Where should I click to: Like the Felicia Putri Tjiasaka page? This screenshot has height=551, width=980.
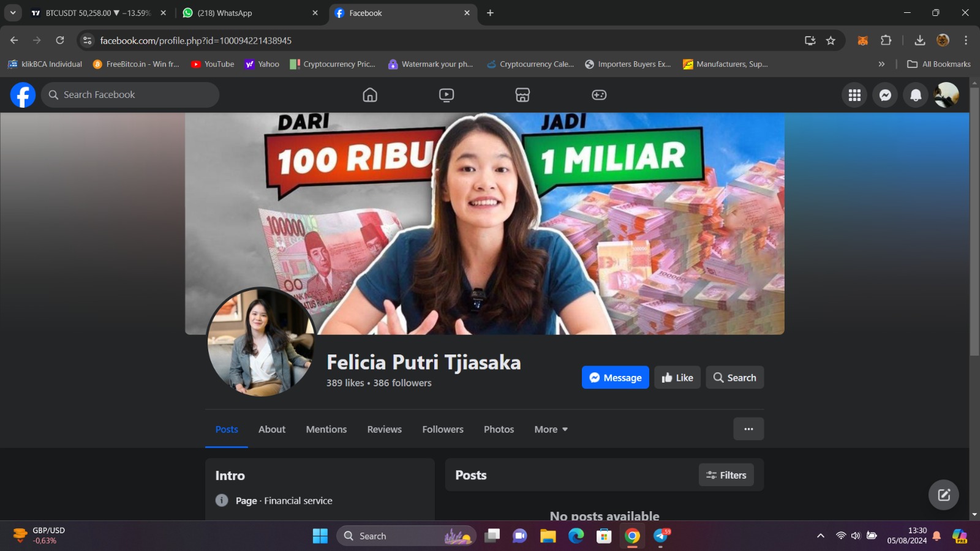click(x=677, y=378)
